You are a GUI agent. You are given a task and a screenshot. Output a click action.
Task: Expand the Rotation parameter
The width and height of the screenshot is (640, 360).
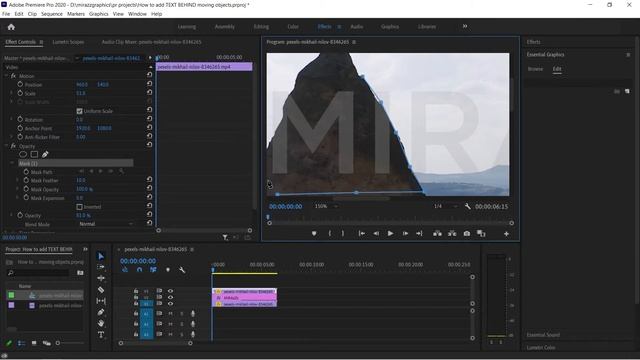11,119
